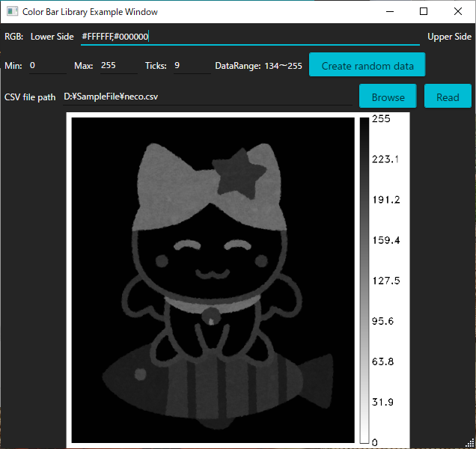Click the Create random data button

click(x=367, y=64)
